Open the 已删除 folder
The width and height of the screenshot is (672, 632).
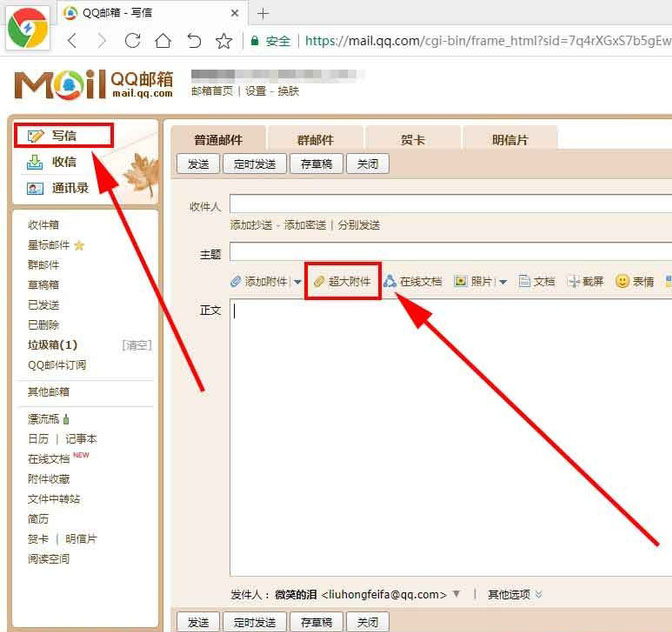(x=43, y=325)
